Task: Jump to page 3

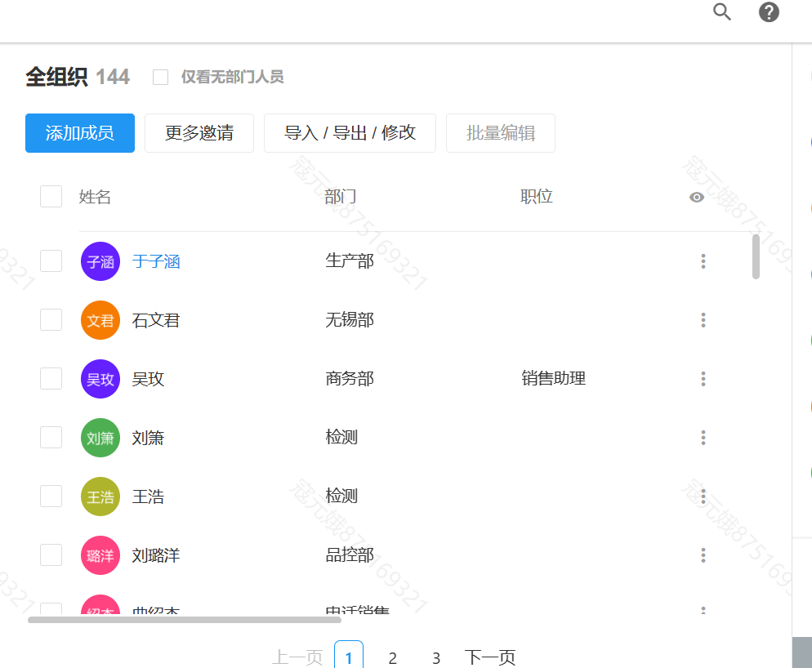Action: pos(436,657)
